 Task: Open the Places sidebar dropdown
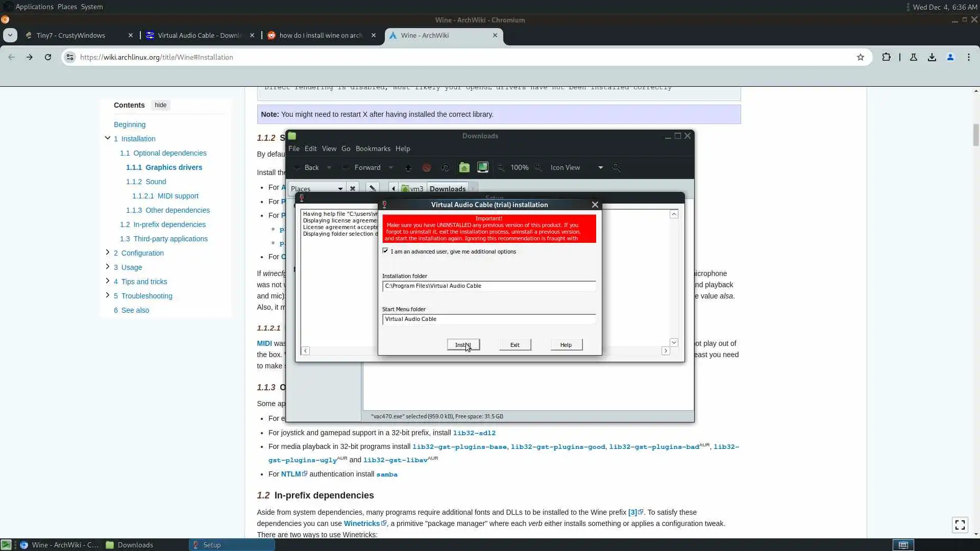pyautogui.click(x=316, y=188)
